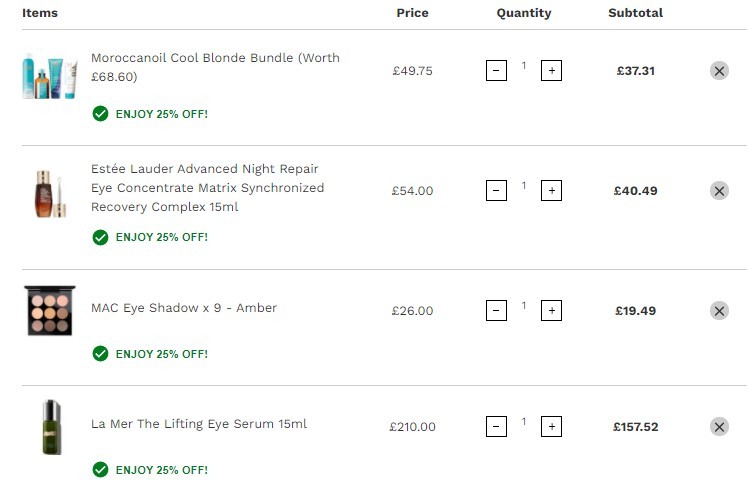
Task: Increase quantity of Moroccanoil Cool Blonde Bundle
Action: [551, 71]
